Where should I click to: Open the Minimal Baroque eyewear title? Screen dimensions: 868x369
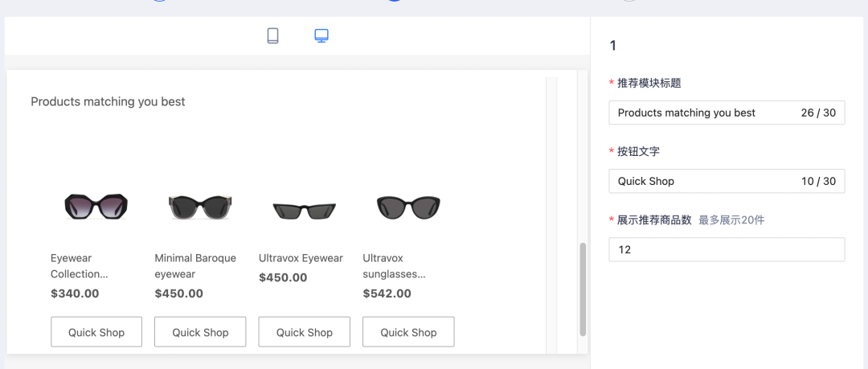[195, 266]
